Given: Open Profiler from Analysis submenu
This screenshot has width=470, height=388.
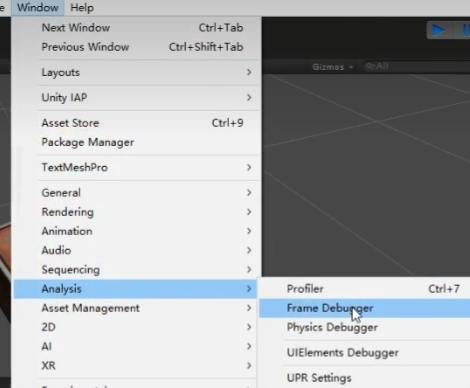Looking at the screenshot, I should point(365,289).
